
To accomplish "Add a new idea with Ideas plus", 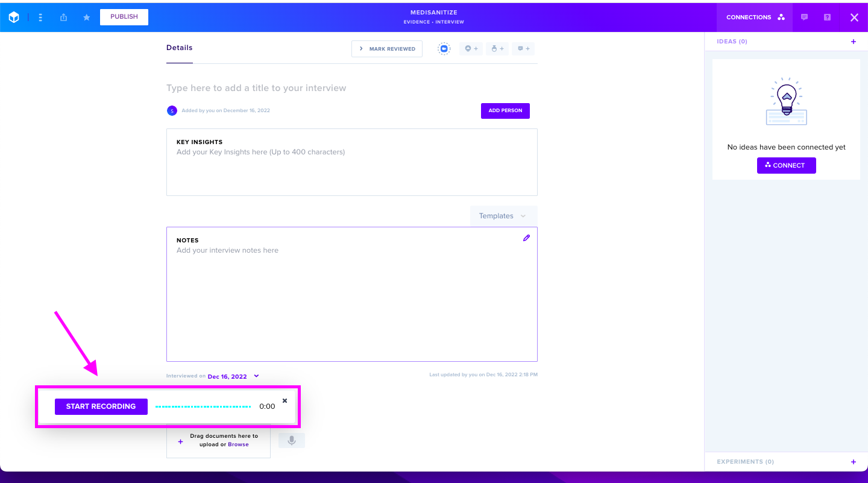I will (x=853, y=42).
